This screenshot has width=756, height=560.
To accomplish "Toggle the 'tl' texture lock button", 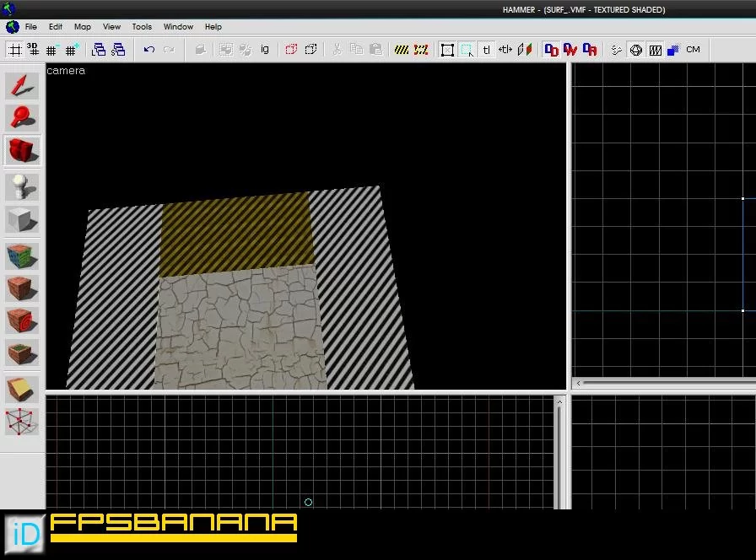I will (x=487, y=50).
